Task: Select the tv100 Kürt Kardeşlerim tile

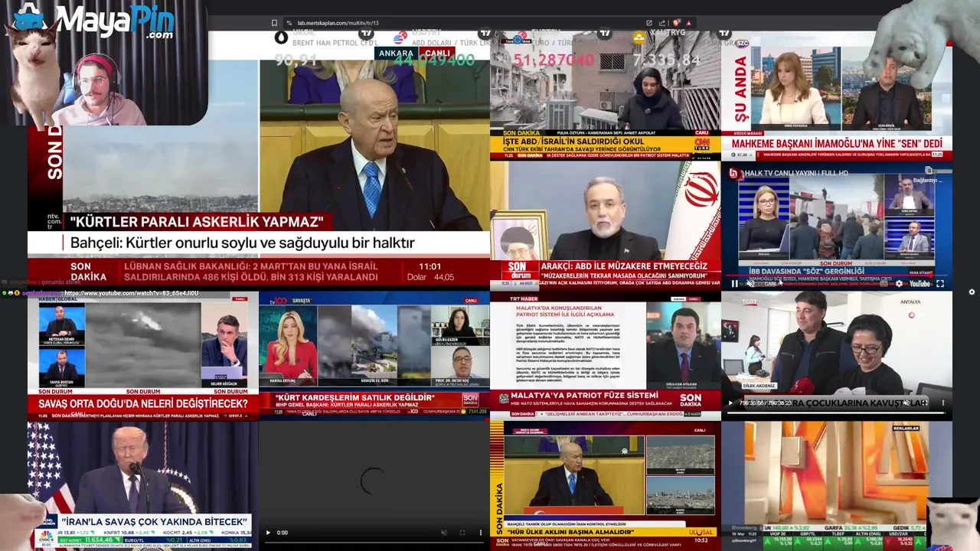Action: (374, 355)
